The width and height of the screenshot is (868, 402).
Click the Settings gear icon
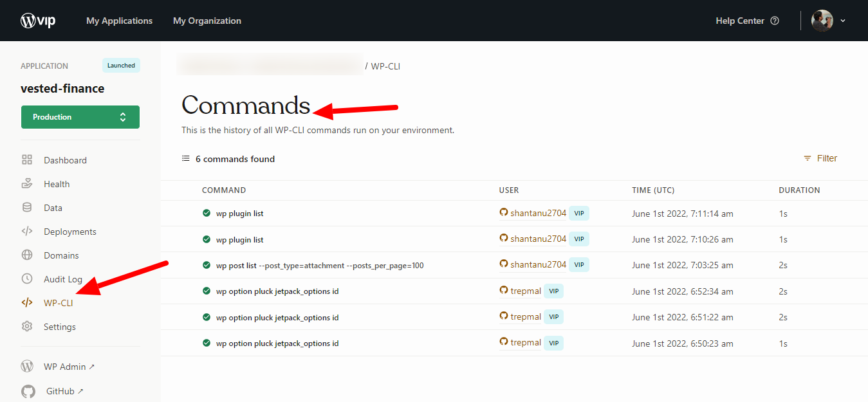[x=27, y=327]
